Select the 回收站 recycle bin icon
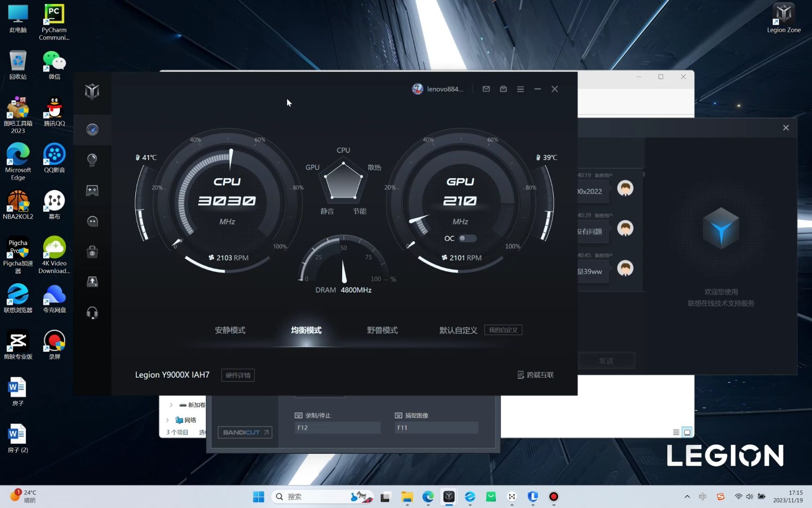812x508 pixels. click(x=18, y=65)
